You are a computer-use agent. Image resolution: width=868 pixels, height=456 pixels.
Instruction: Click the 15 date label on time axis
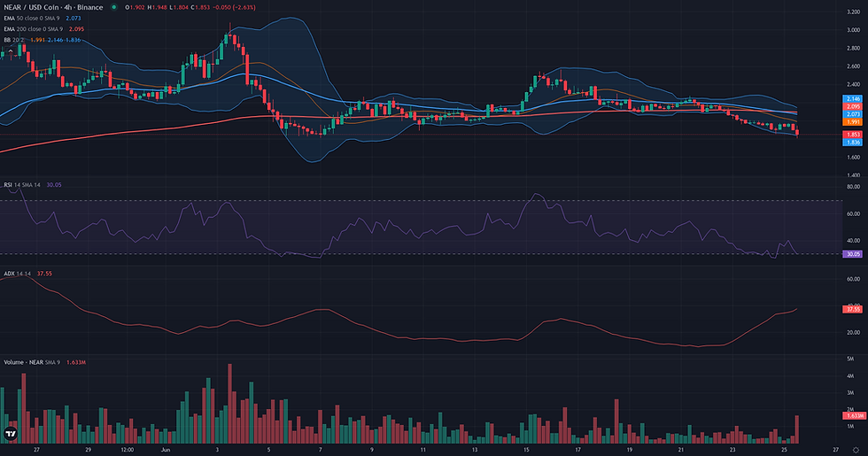[526, 450]
